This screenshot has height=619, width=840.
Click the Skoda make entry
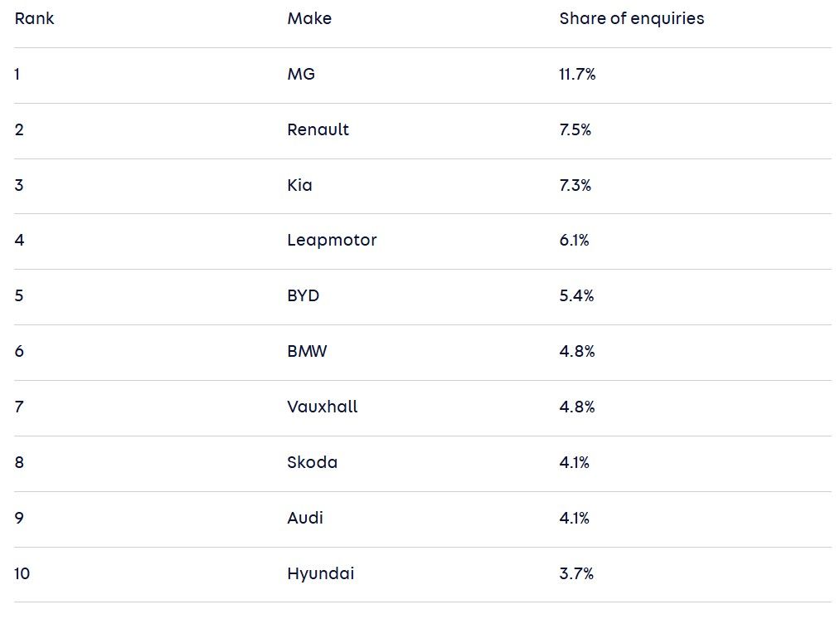coord(313,462)
